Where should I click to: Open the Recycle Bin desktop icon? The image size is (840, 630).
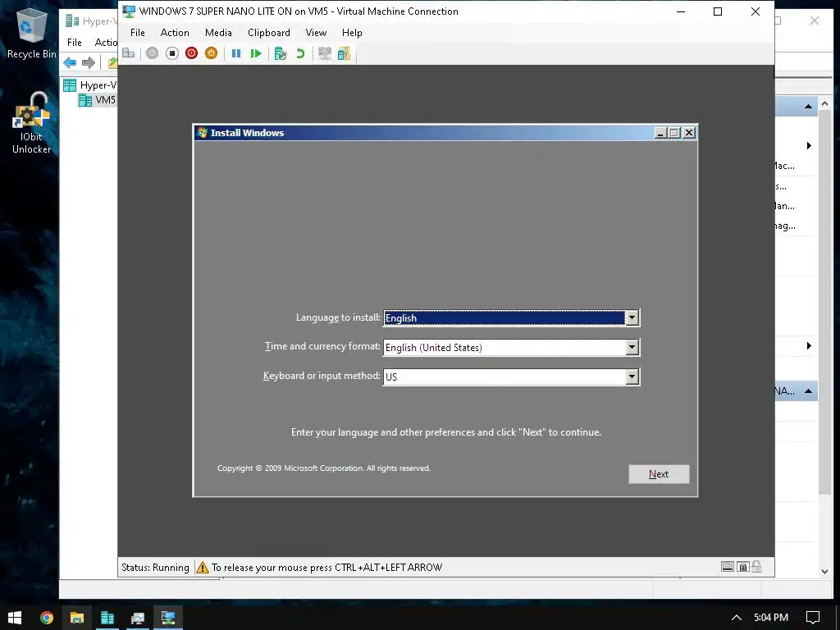[32, 33]
